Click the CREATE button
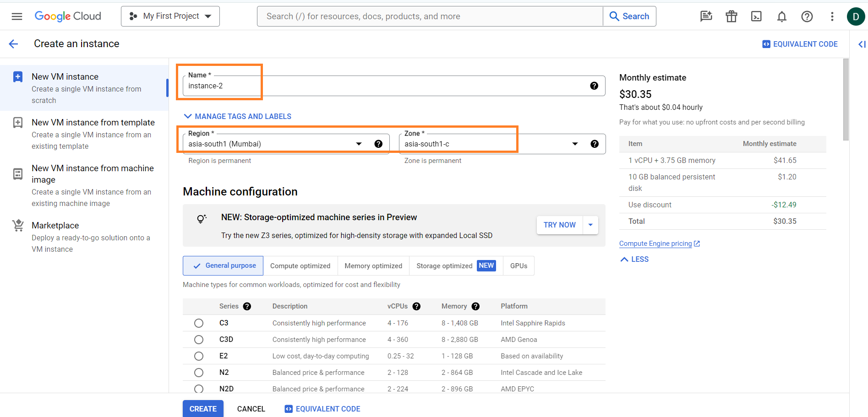Viewport: 868px width, 417px height. tap(203, 409)
